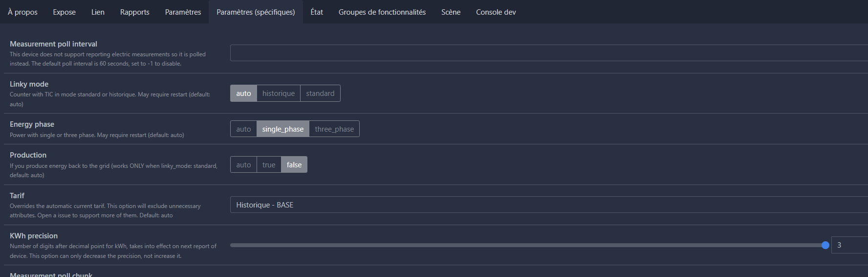Screen dimensions: 868x277
Task: Open the Tarif dropdown showing Historique - BASE
Action: (549, 205)
